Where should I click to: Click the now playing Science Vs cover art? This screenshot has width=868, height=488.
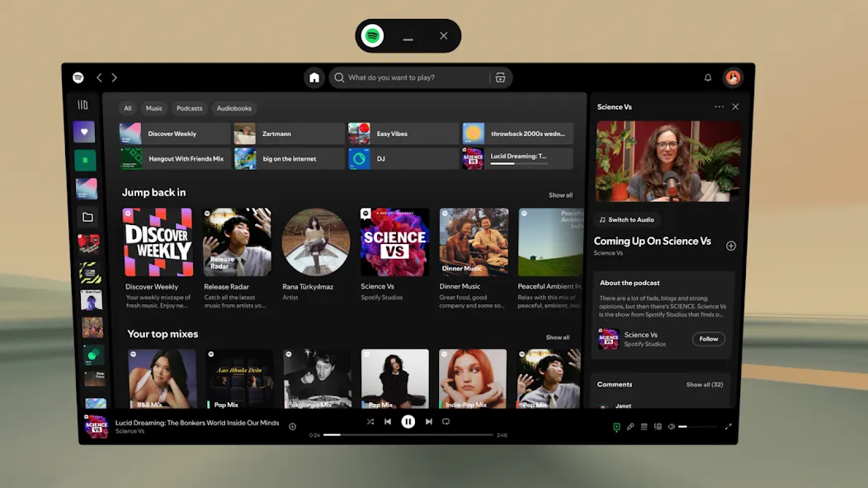[96, 426]
